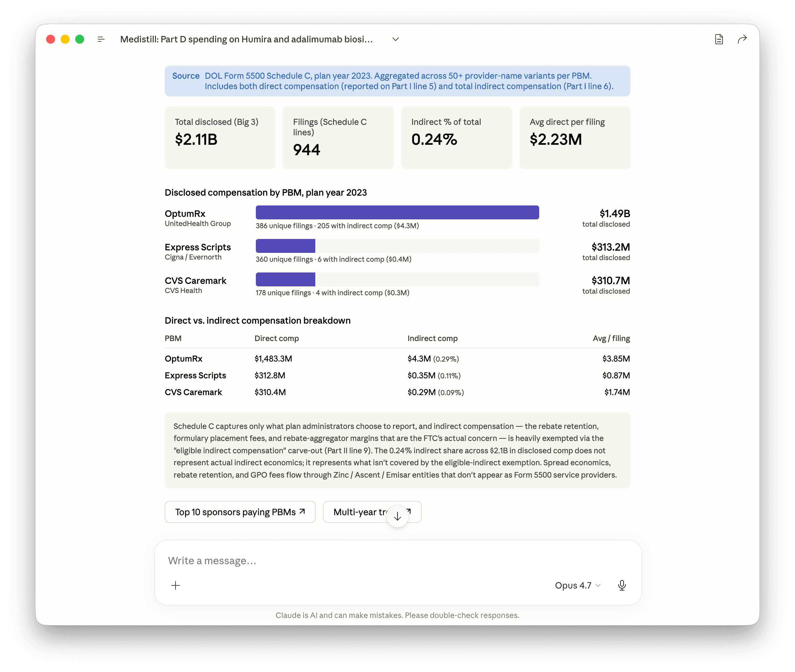Click the $0.29M (0.09%) indirect comp cell
This screenshot has width=795, height=672.
click(x=436, y=392)
